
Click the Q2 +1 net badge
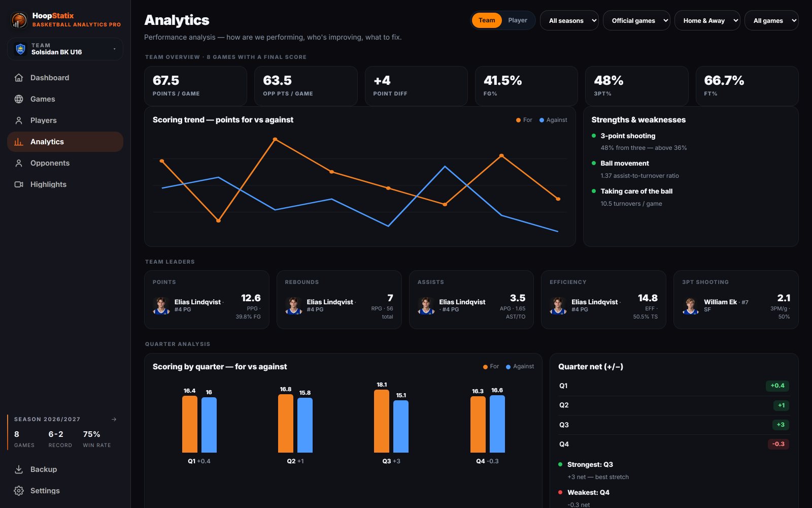click(x=781, y=405)
